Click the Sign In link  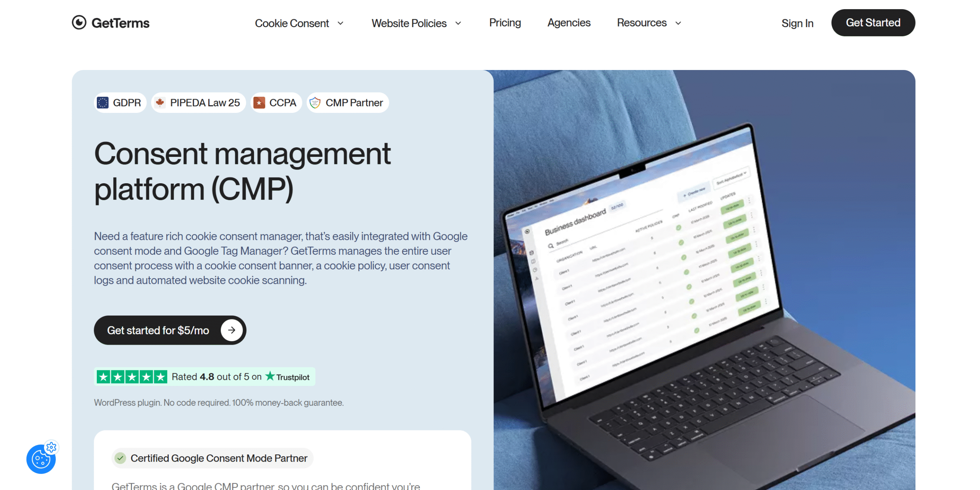(x=797, y=23)
